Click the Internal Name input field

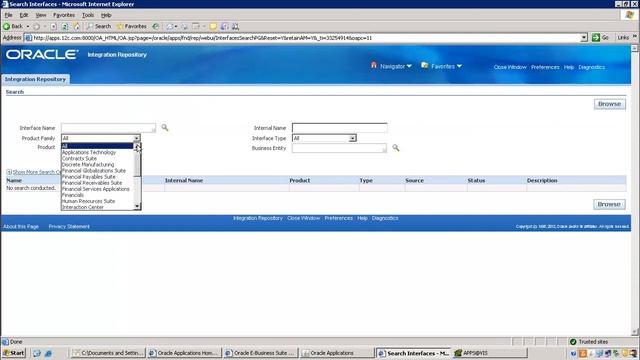pos(340,128)
